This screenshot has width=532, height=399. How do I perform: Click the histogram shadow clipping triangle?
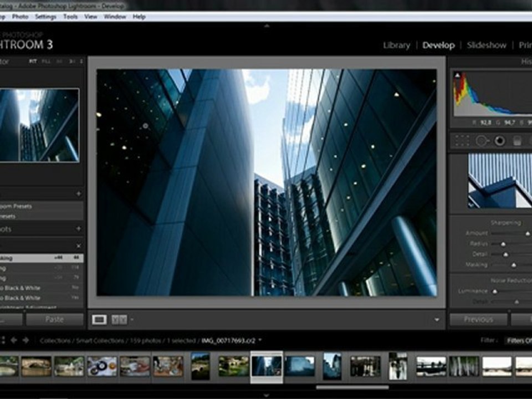tap(458, 75)
